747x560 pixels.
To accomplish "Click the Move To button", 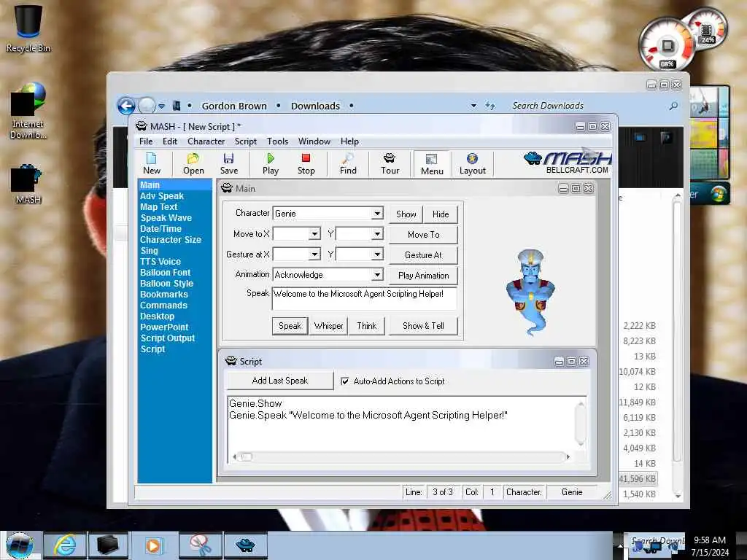I will (x=424, y=235).
